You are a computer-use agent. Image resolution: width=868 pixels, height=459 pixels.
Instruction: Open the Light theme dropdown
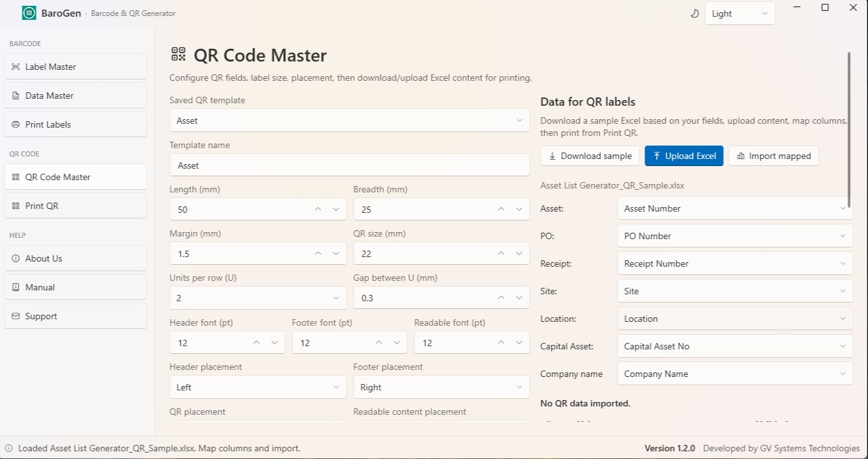point(740,13)
